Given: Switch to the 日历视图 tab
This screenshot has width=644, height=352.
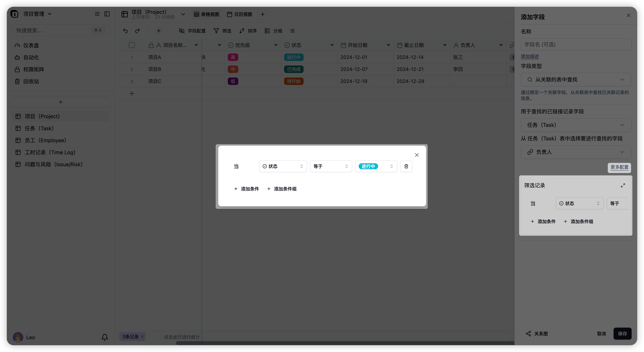Looking at the screenshot, I should [240, 14].
